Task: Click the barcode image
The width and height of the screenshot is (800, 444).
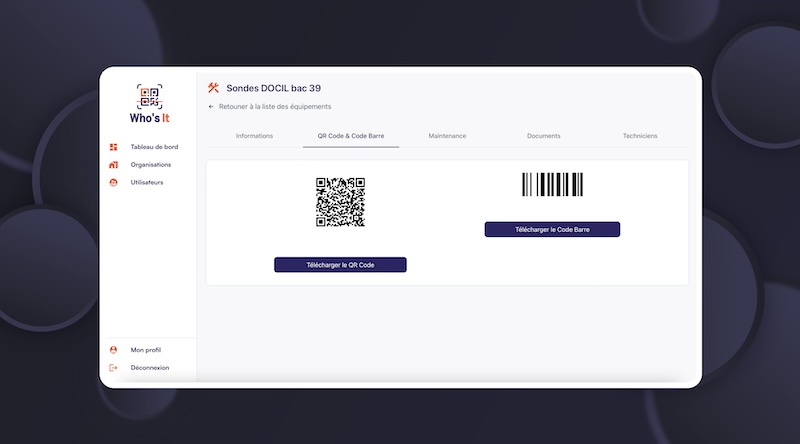Action: [x=552, y=185]
